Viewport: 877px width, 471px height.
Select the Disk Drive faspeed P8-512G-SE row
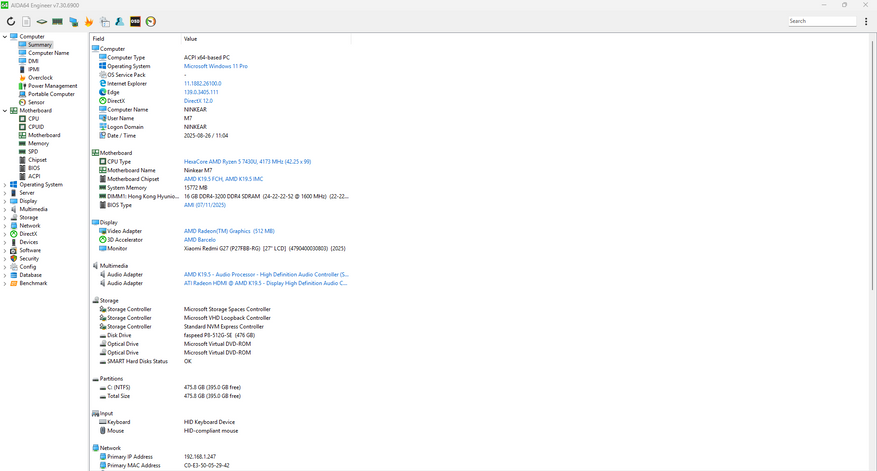(x=220, y=336)
